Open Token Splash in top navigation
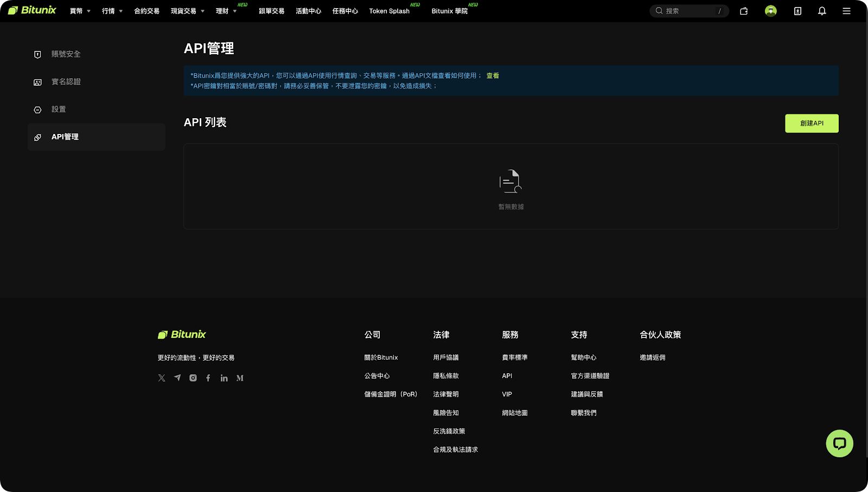 (389, 11)
